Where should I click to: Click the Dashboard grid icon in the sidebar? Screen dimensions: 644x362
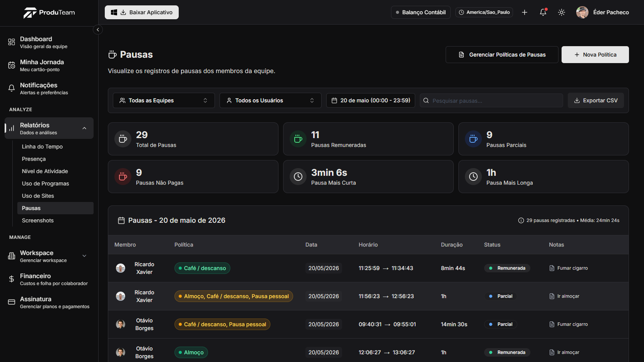pos(12,42)
